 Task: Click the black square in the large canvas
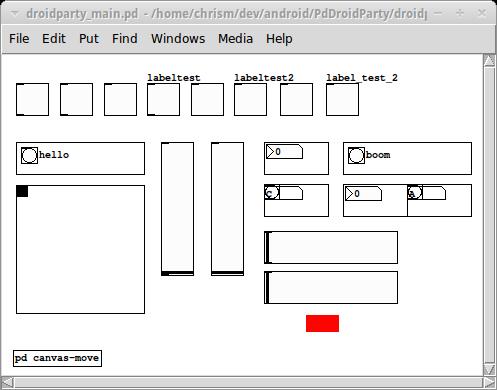pyautogui.click(x=22, y=191)
